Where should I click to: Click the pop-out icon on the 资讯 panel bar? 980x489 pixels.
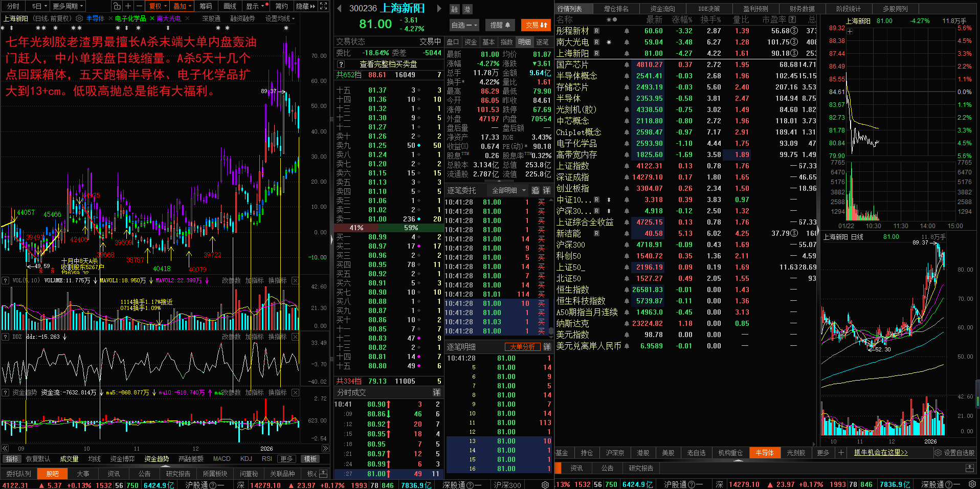point(969,468)
